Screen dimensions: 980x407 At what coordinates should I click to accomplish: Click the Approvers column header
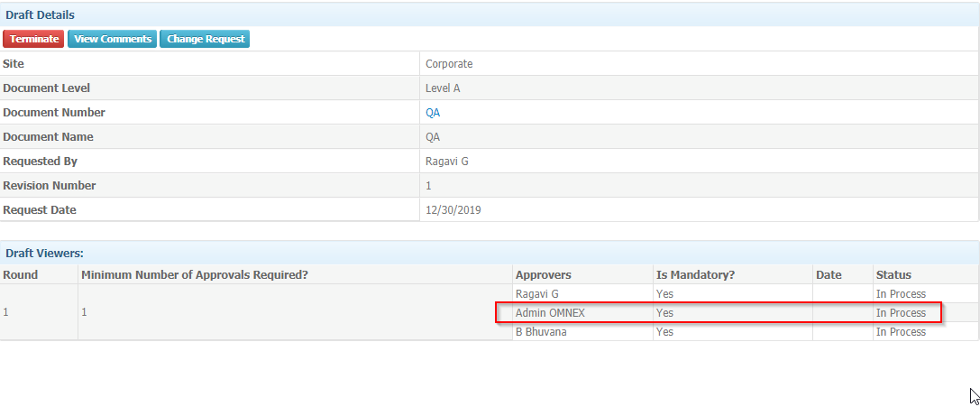[543, 274]
